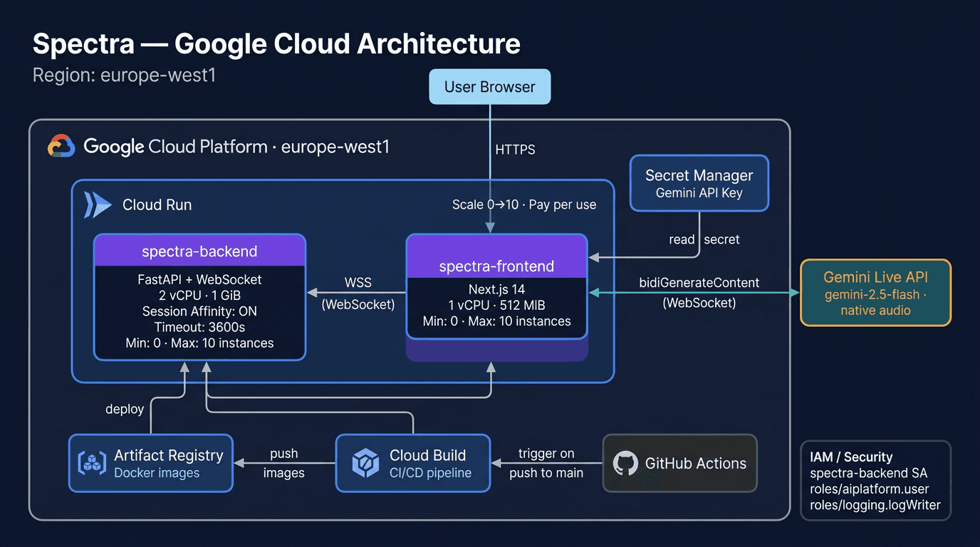980x547 pixels.
Task: Click the Google Cloud Platform logo icon
Action: point(61,147)
